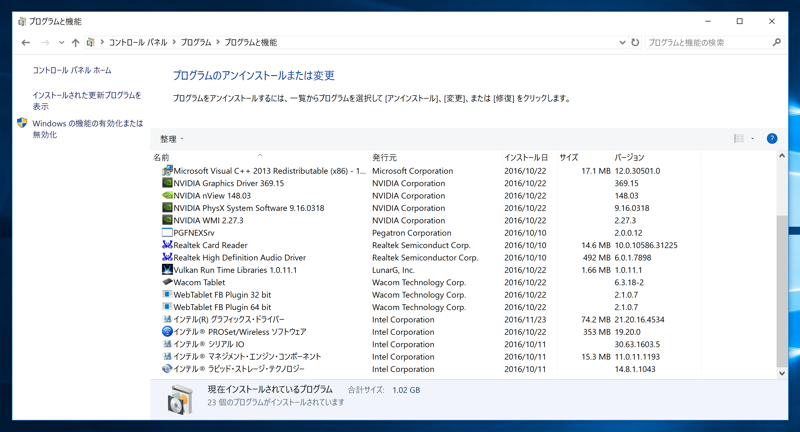Click version 21.20.16.4534 cell

639,319
